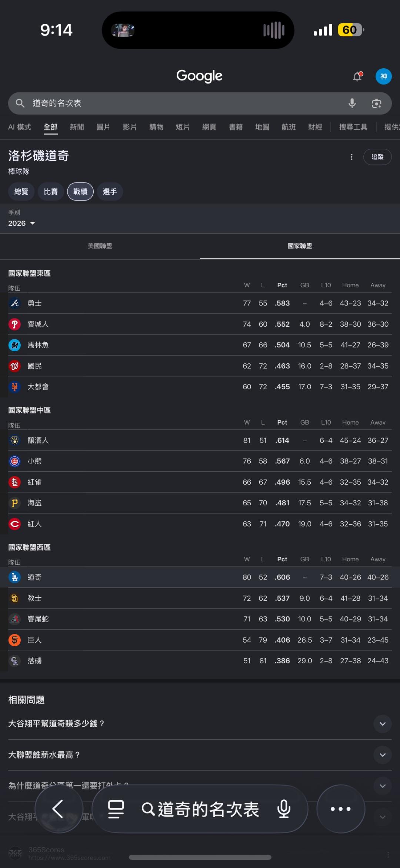Tap the microphone in bottom address bar
Screen dimensions: 400x868
[x=284, y=809]
